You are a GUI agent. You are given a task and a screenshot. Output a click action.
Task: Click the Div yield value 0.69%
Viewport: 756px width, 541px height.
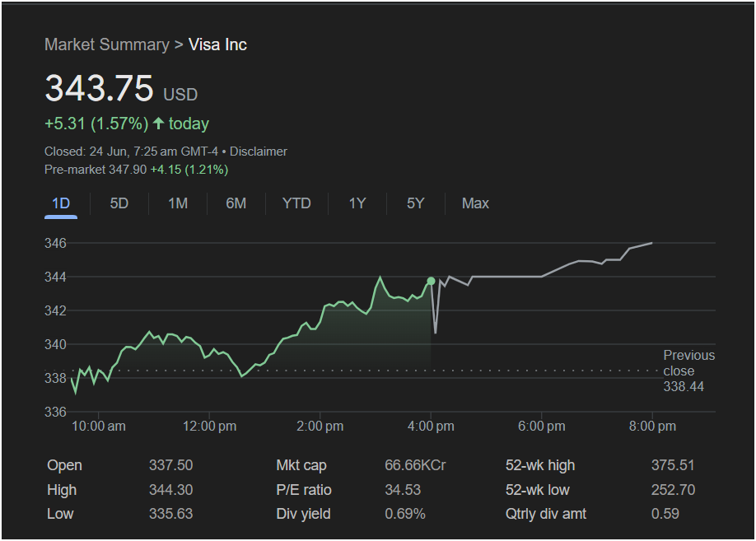pos(405,514)
